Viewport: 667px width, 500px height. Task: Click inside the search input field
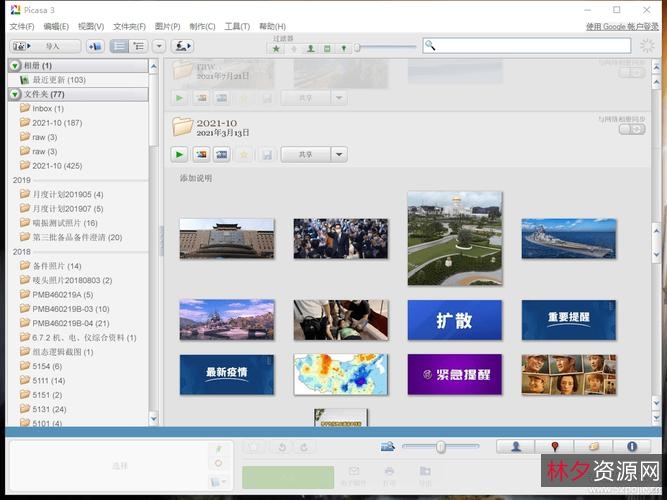[x=527, y=46]
